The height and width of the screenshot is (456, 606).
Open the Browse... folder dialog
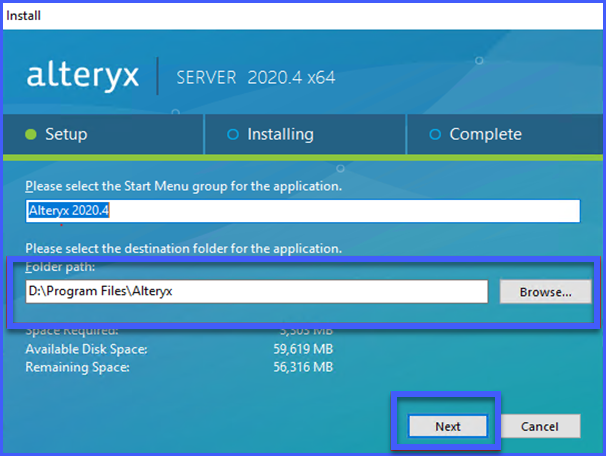point(545,292)
